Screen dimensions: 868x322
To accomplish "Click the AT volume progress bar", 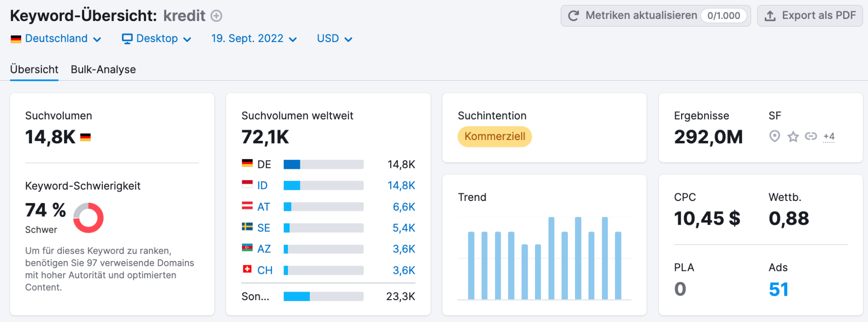I will tap(324, 207).
